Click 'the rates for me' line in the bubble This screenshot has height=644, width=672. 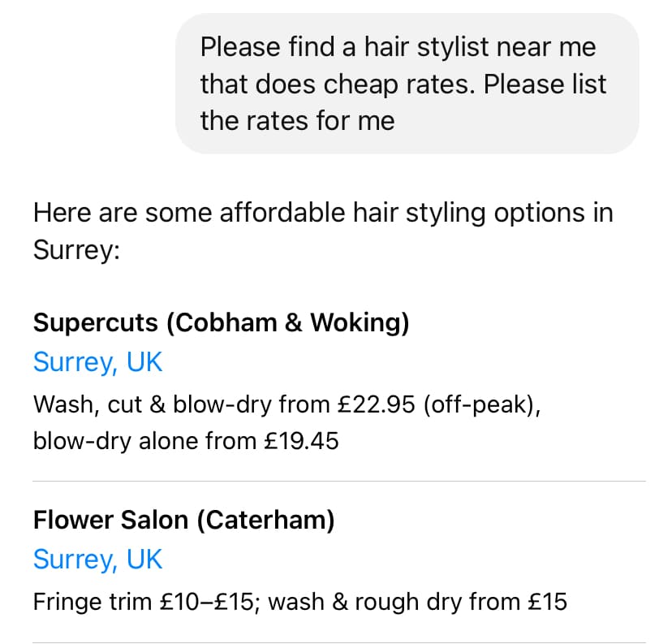297,121
